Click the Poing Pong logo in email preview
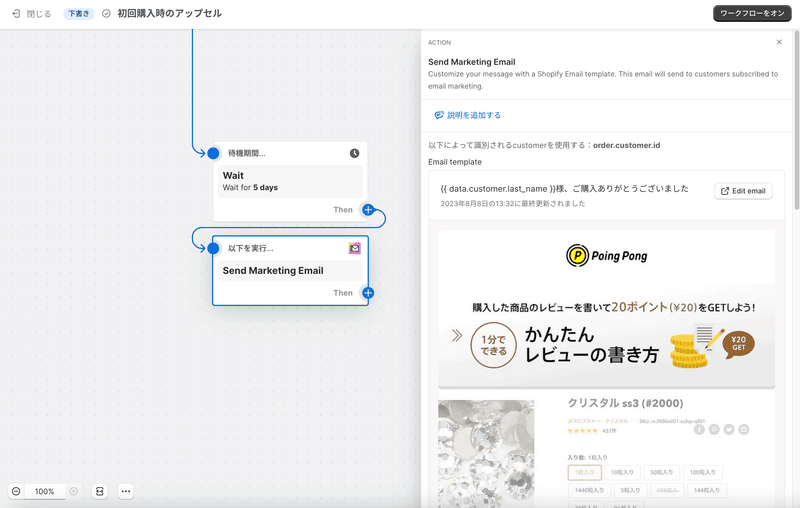The width and height of the screenshot is (800, 508). [606, 256]
